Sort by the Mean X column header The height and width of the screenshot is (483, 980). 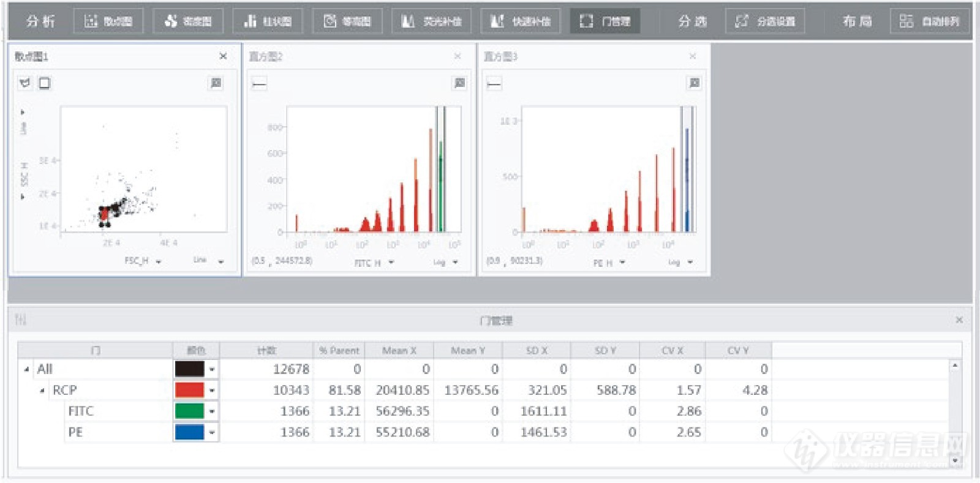399,350
